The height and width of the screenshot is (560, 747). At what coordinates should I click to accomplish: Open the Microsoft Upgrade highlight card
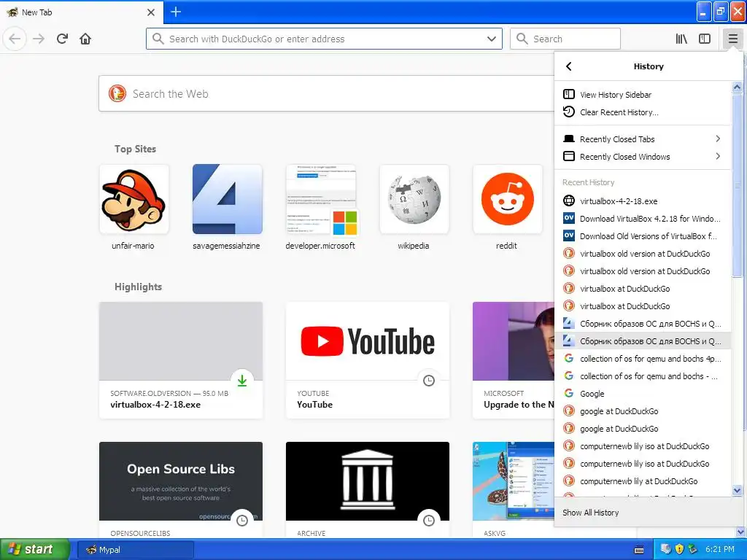pos(514,360)
